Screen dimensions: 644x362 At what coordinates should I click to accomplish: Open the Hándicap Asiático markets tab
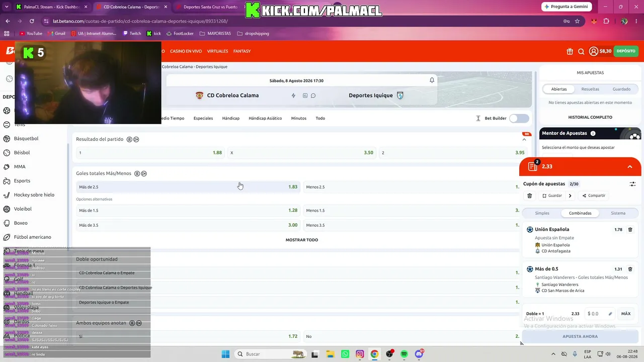click(265, 119)
